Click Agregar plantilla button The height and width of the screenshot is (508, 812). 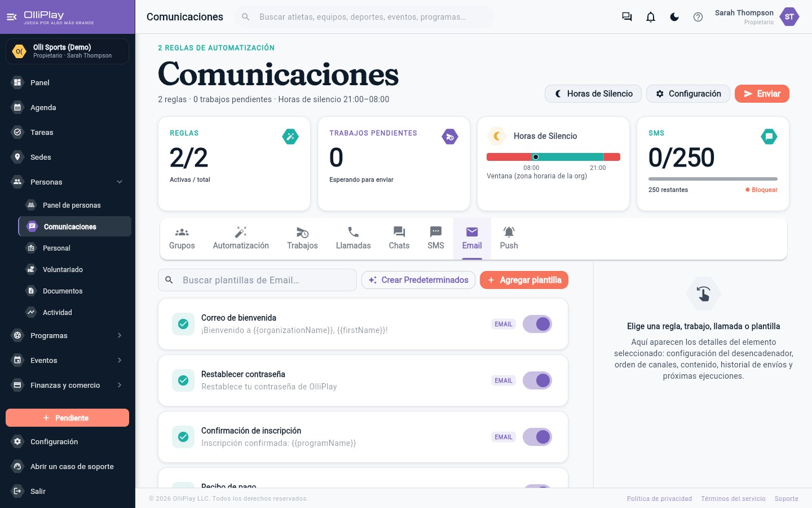click(524, 280)
